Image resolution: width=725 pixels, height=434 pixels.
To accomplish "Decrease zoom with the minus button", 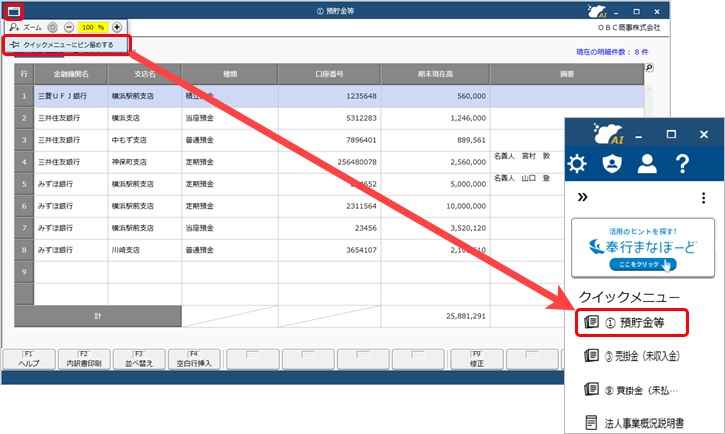I will 69,27.
